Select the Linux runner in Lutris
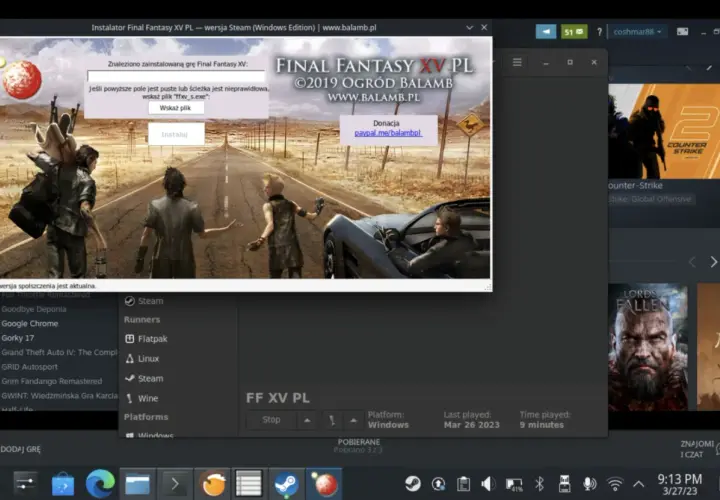Image resolution: width=720 pixels, height=500 pixels. point(142,359)
